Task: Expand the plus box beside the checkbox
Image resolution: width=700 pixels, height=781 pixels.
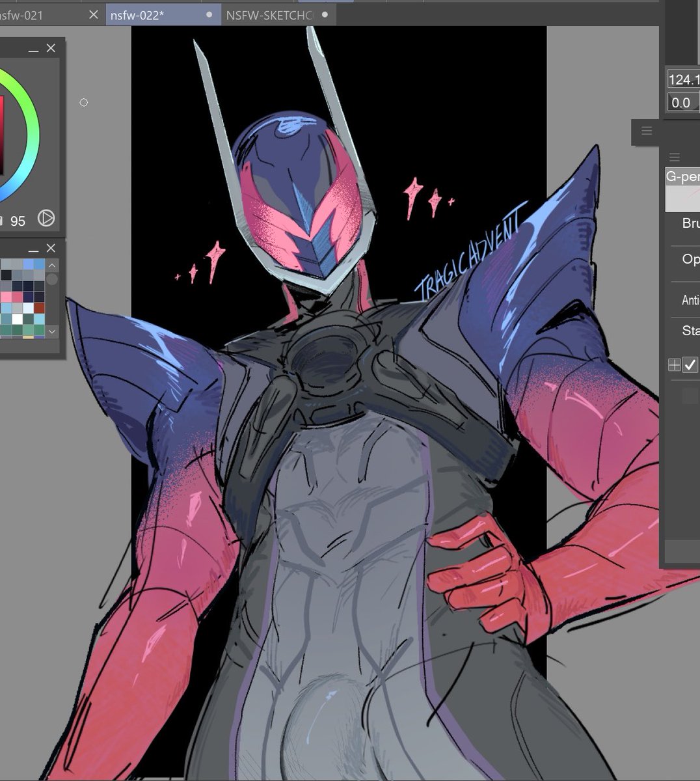Action: point(675,365)
